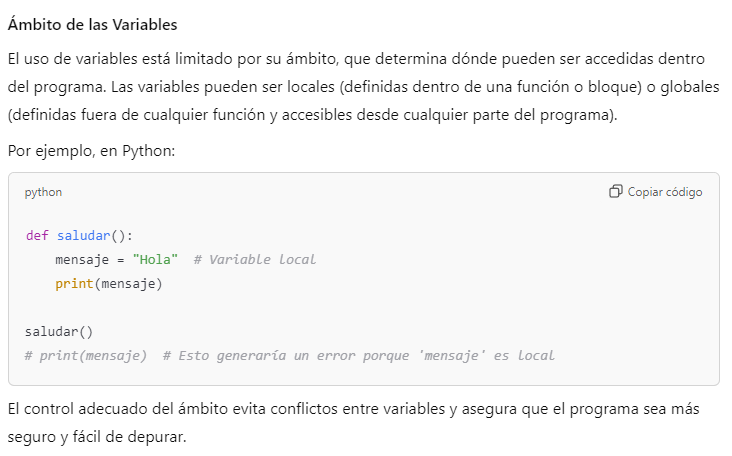Click the copy code clipboard icon

pyautogui.click(x=616, y=192)
